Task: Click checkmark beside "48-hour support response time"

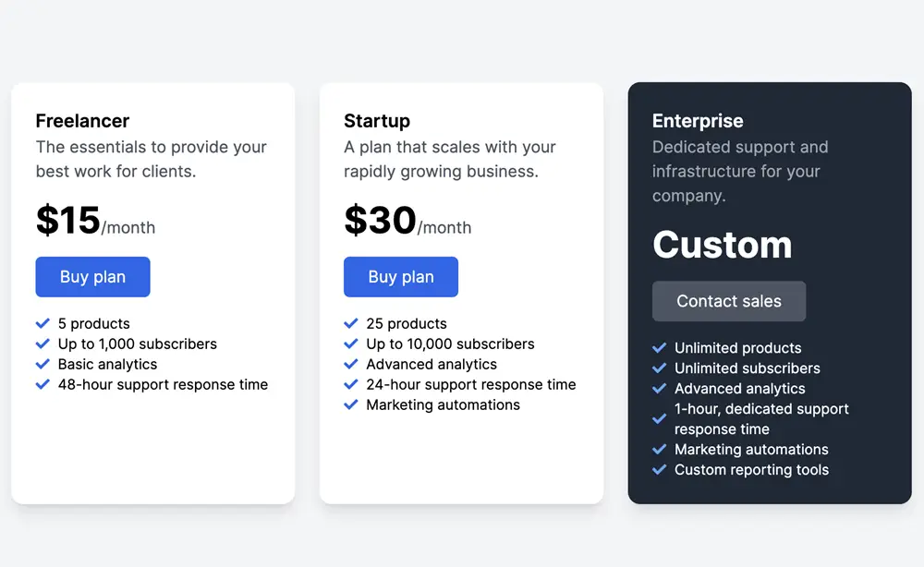Action: coord(43,384)
